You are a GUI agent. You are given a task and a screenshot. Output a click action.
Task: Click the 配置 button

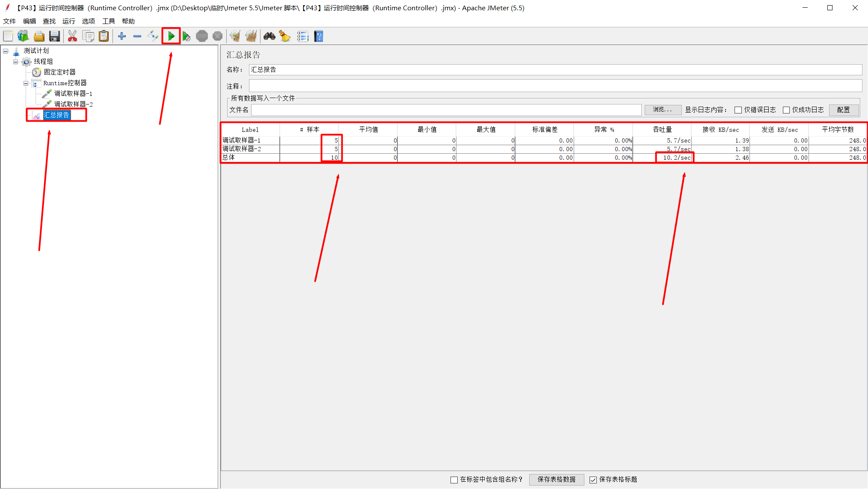(x=843, y=110)
